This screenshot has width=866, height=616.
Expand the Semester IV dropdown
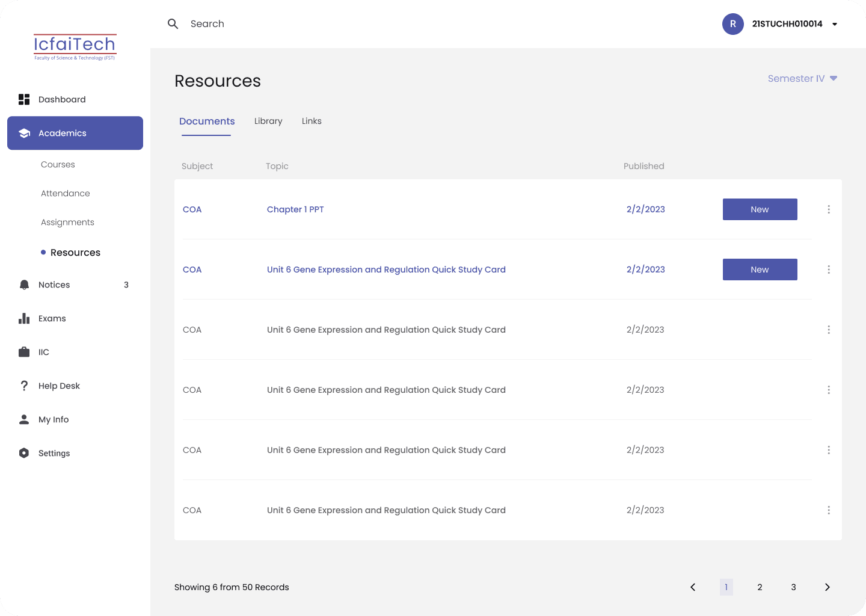pyautogui.click(x=803, y=78)
